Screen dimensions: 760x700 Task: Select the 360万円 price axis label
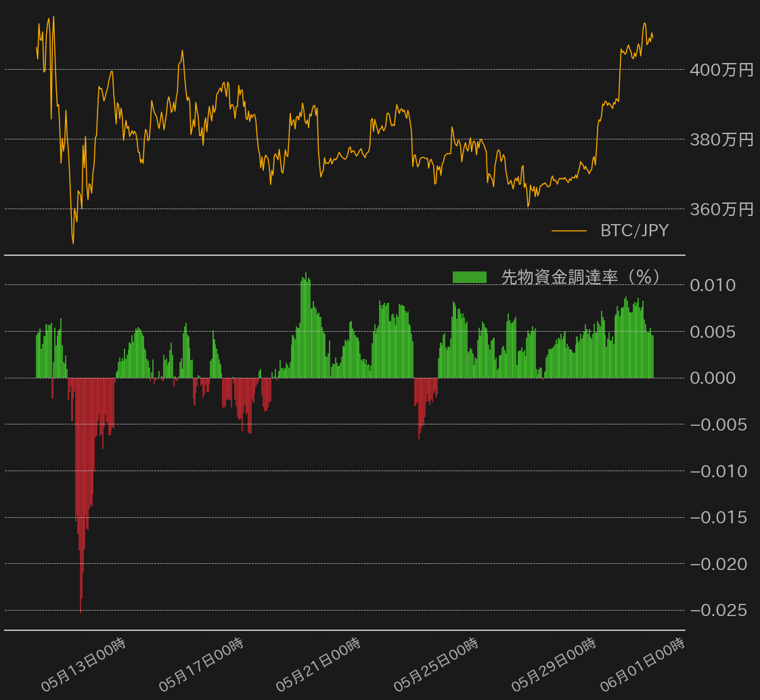pos(721,209)
